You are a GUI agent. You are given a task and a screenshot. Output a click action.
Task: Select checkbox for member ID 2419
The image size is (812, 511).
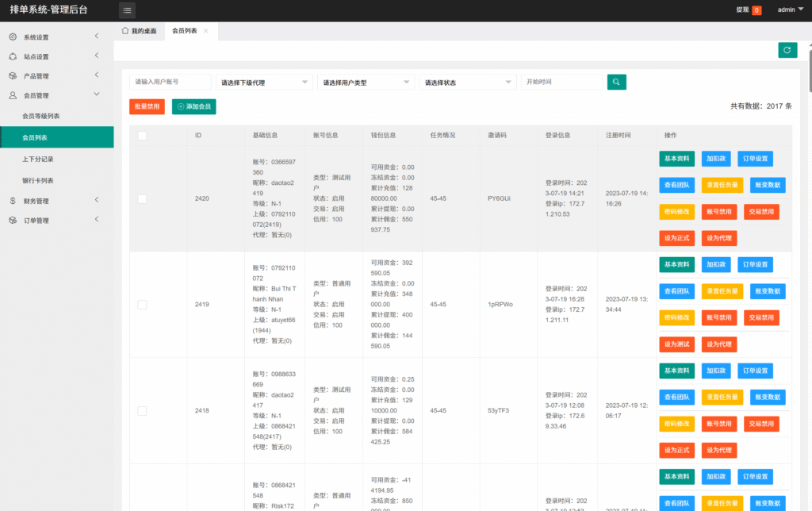coord(142,304)
